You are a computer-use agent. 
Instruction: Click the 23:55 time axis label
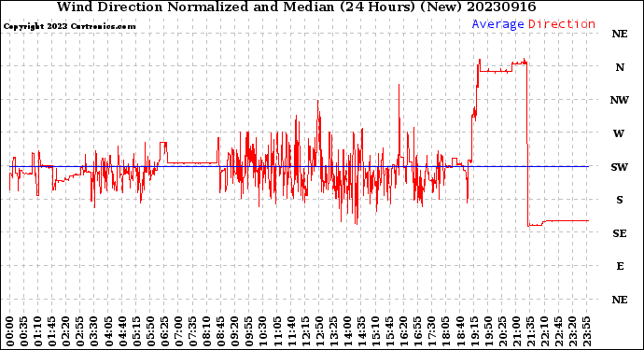pyautogui.click(x=586, y=331)
